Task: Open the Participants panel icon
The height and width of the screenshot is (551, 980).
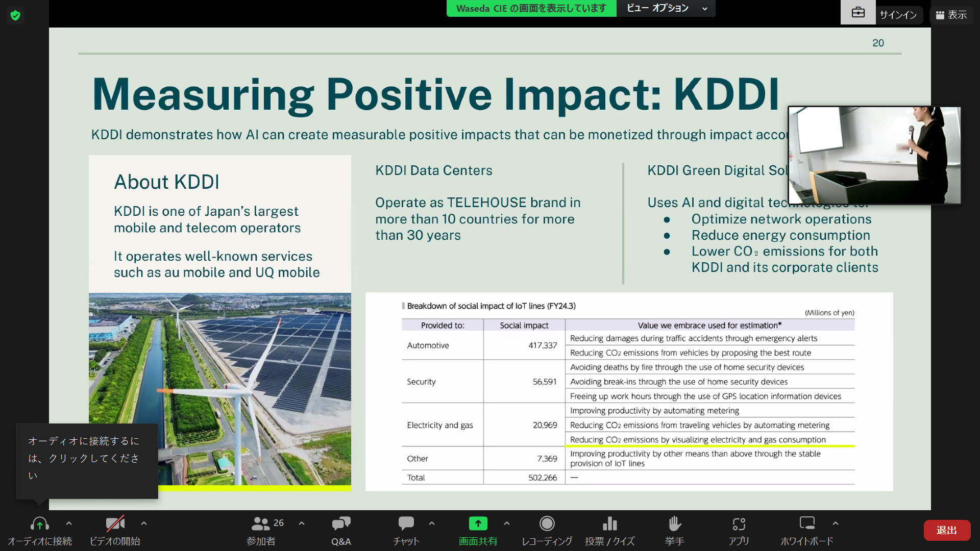Action: point(261,524)
